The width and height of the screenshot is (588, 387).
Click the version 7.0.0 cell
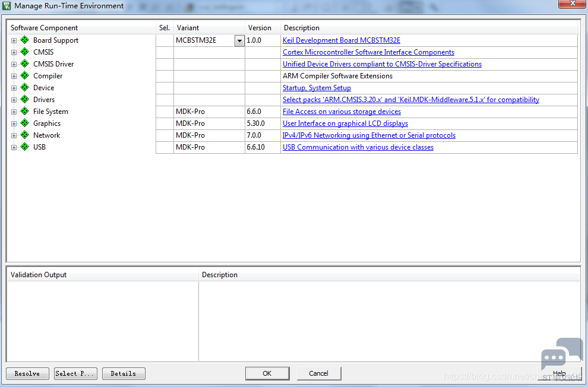(263, 135)
